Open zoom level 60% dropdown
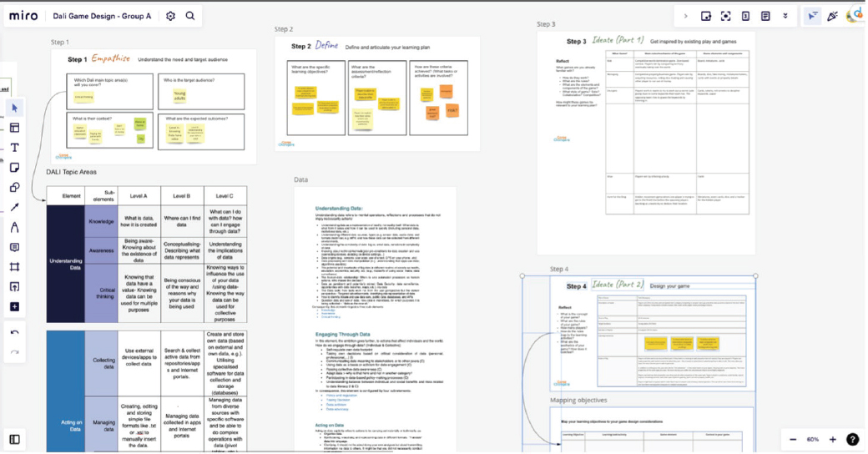The width and height of the screenshot is (868, 454). (812, 439)
